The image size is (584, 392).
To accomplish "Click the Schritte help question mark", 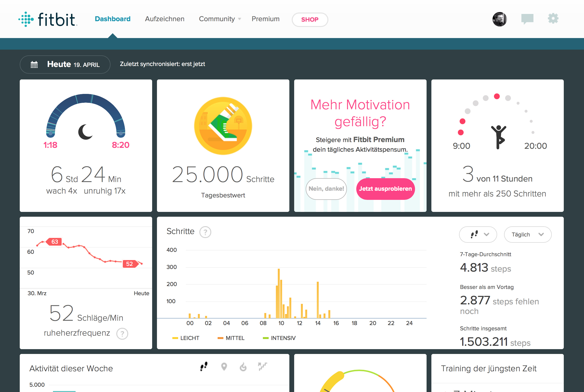I will (x=205, y=232).
